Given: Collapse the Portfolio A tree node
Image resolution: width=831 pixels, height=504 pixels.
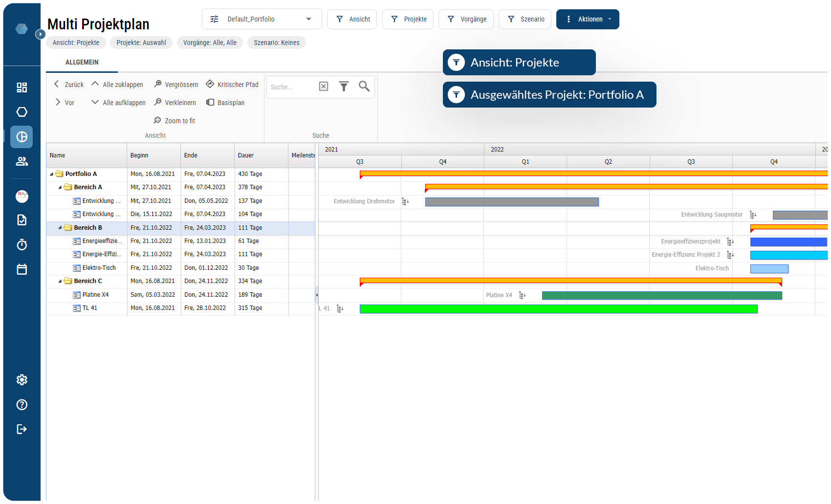Looking at the screenshot, I should 51,174.
